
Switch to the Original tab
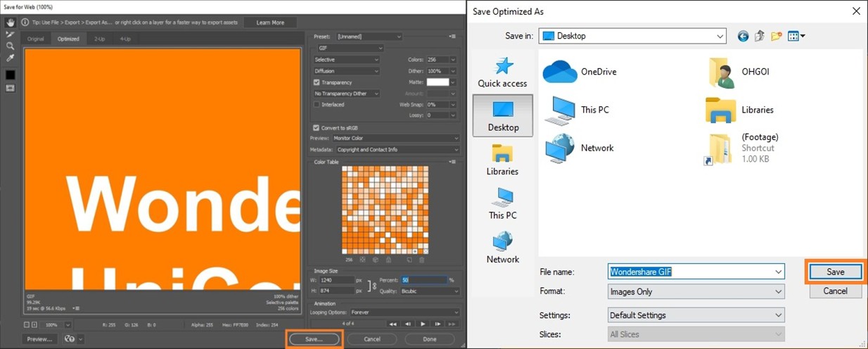click(x=35, y=39)
